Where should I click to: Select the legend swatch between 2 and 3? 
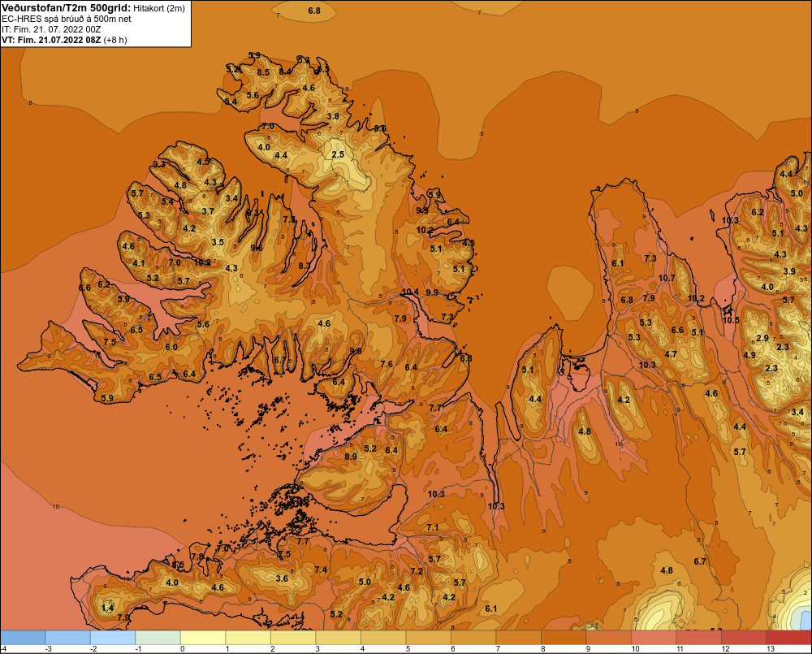pyautogui.click(x=293, y=638)
